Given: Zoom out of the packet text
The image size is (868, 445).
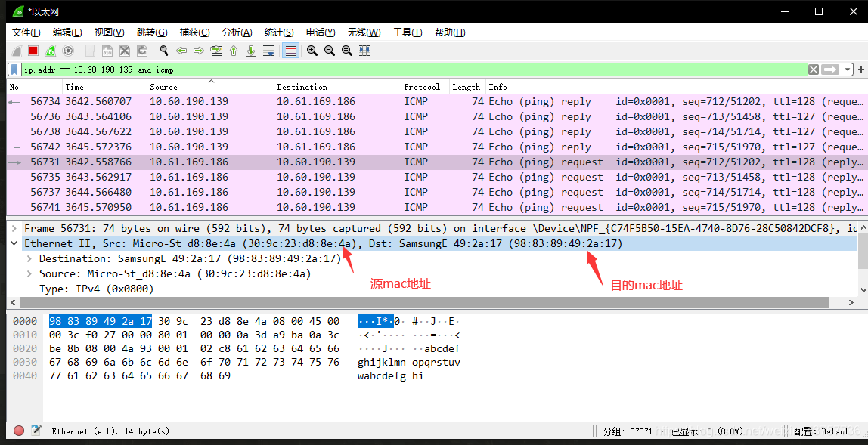Looking at the screenshot, I should coord(330,51).
